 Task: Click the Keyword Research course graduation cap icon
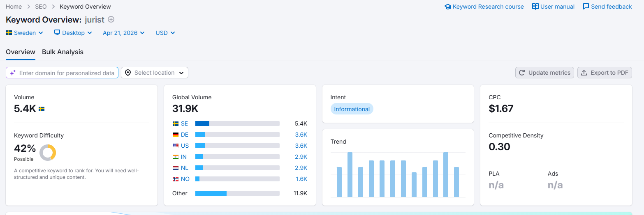pyautogui.click(x=448, y=7)
